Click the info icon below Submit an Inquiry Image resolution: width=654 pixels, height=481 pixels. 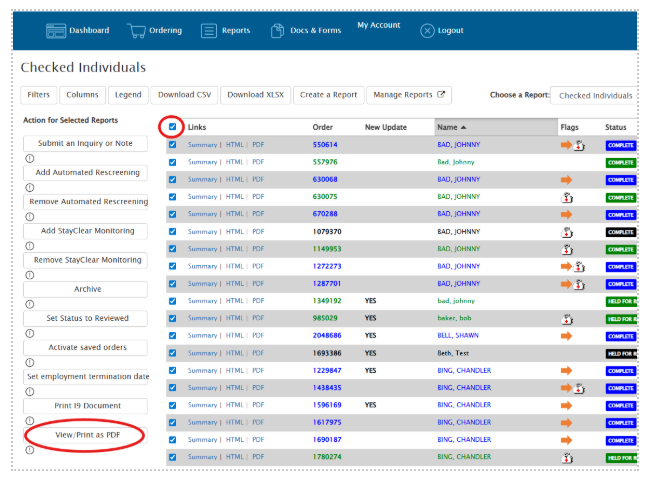tap(29, 159)
